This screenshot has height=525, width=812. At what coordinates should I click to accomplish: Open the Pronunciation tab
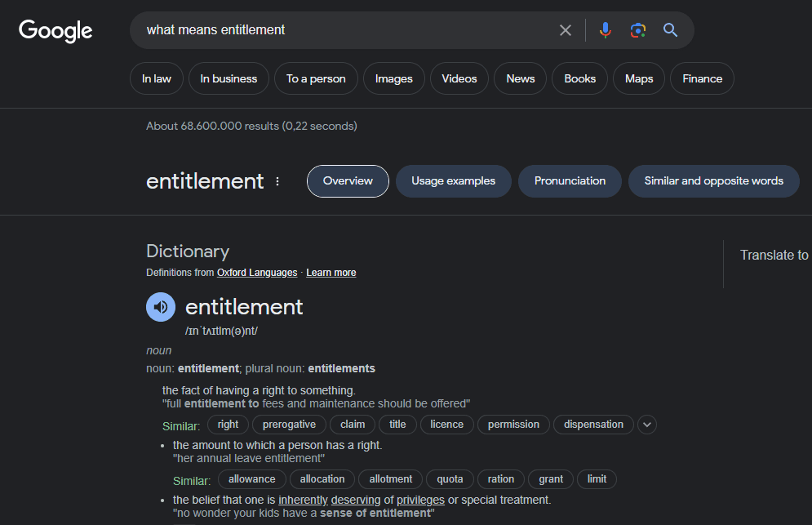click(x=570, y=181)
